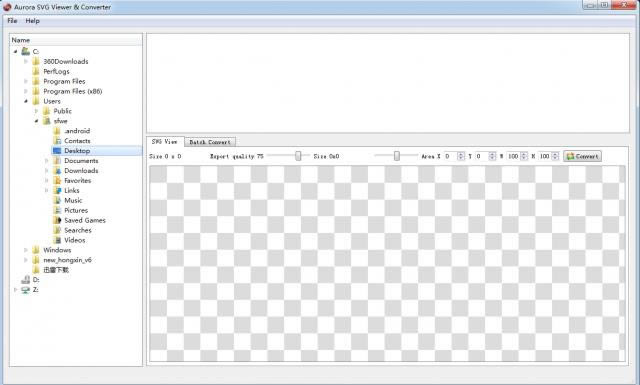The image size is (640, 385).
Task: Click the Z: network drive icon
Action: (x=26, y=289)
